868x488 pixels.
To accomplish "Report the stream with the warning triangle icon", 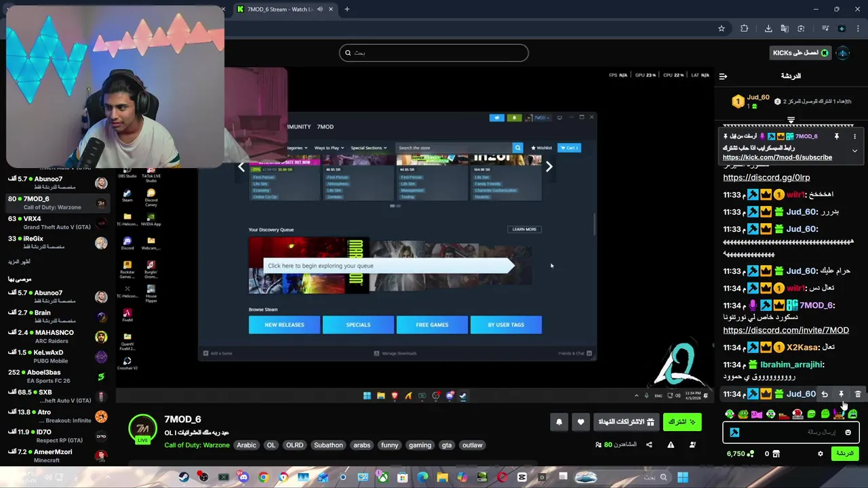I will coord(671,445).
